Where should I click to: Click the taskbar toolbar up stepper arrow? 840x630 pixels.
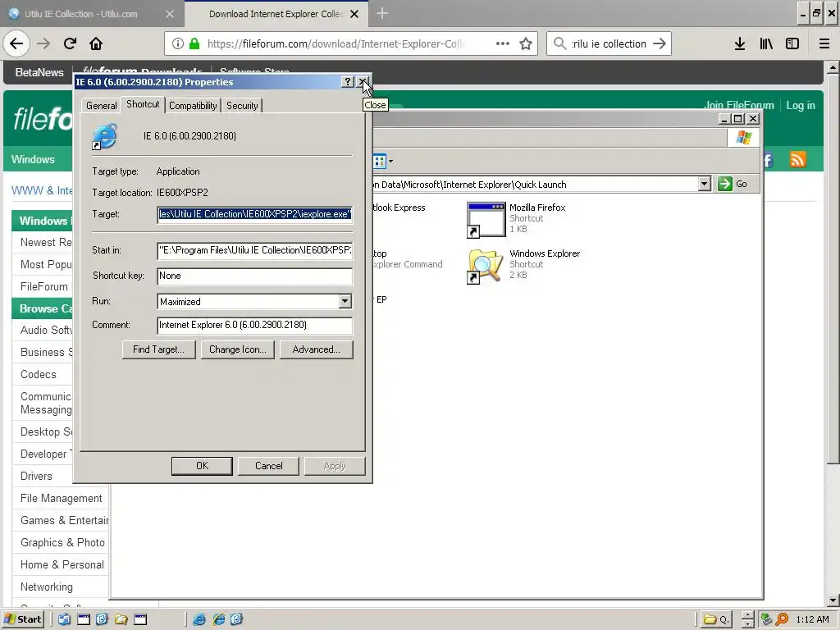tap(747, 614)
